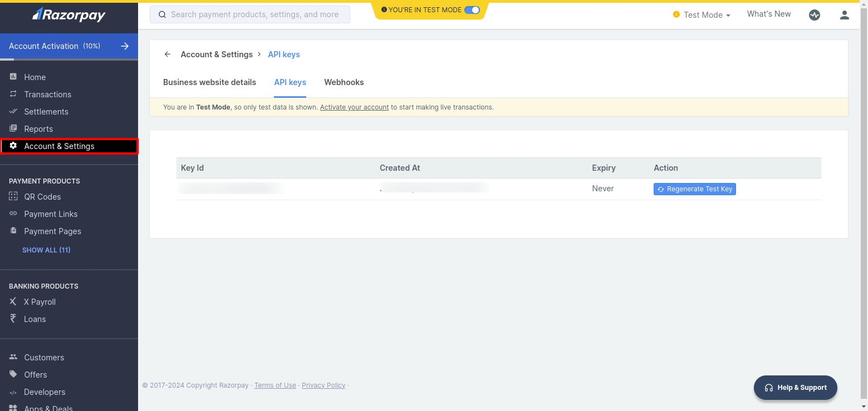Viewport: 868px width, 411px height.
Task: Click Activate your account link
Action: [x=354, y=107]
